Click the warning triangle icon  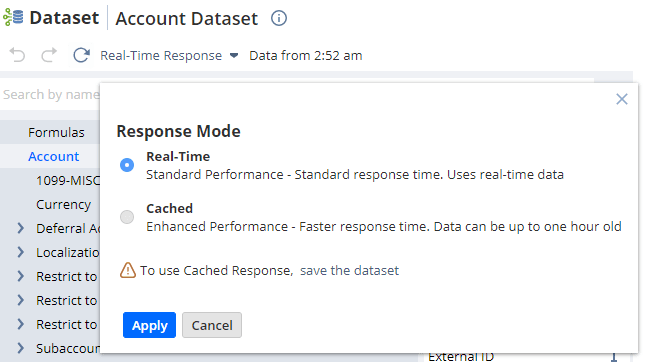128,270
